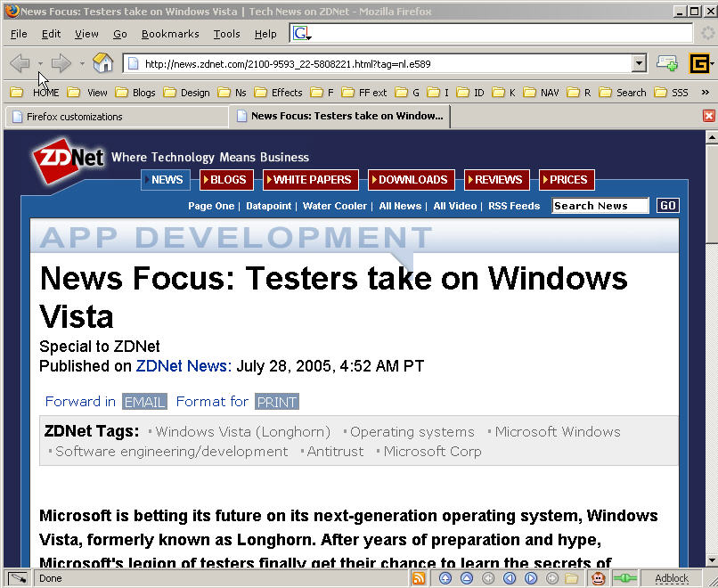
Task: Close the current tab with the red X
Action: pyautogui.click(x=708, y=116)
